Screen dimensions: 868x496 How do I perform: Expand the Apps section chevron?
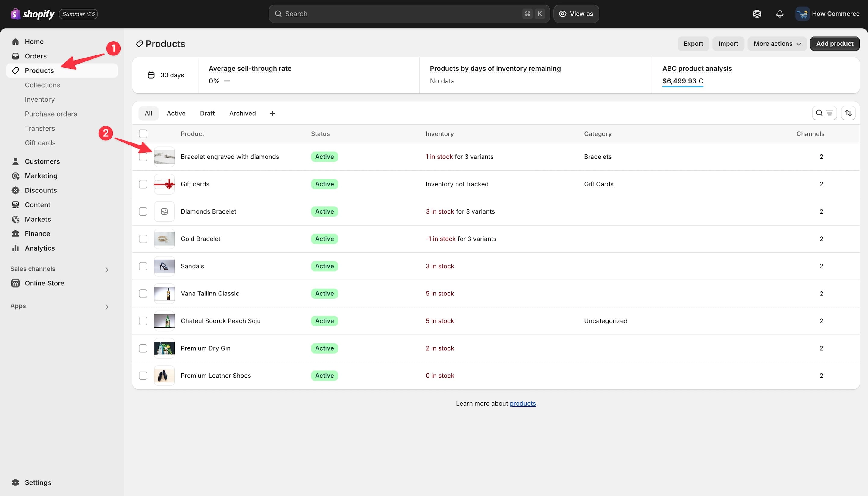107,307
